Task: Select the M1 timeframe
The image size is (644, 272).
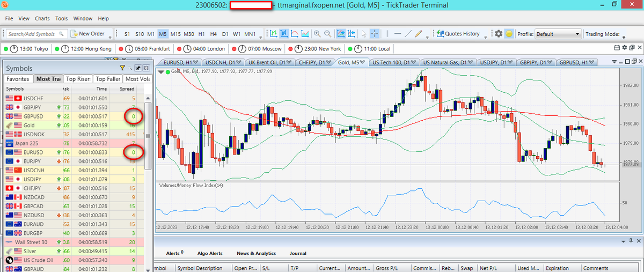Action: [151, 34]
